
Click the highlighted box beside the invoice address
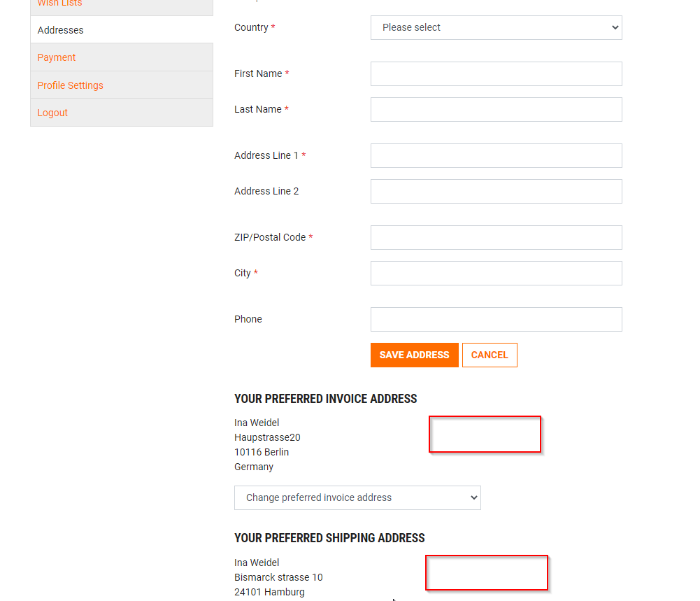coord(485,434)
